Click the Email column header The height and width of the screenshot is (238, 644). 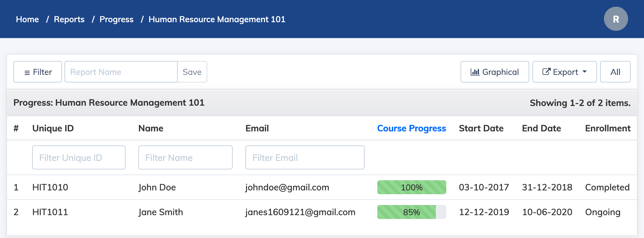pyautogui.click(x=257, y=128)
